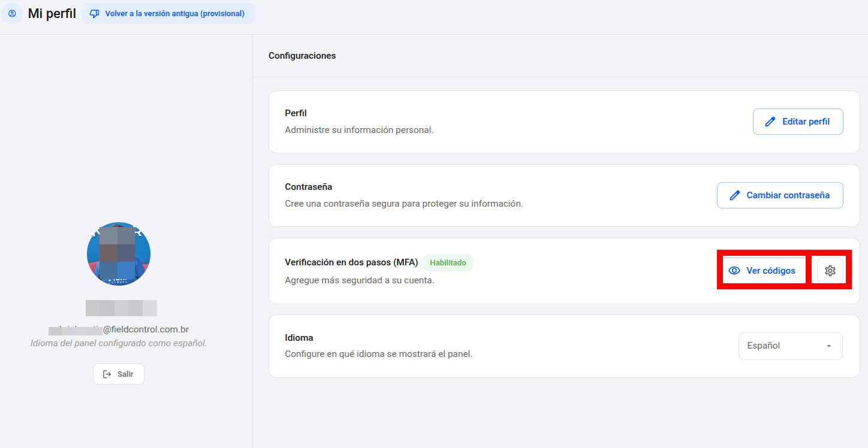Screen dimensions: 868x448
Task: Click the Verificación en dos pasos (MFA) heading
Action: pyautogui.click(x=351, y=262)
